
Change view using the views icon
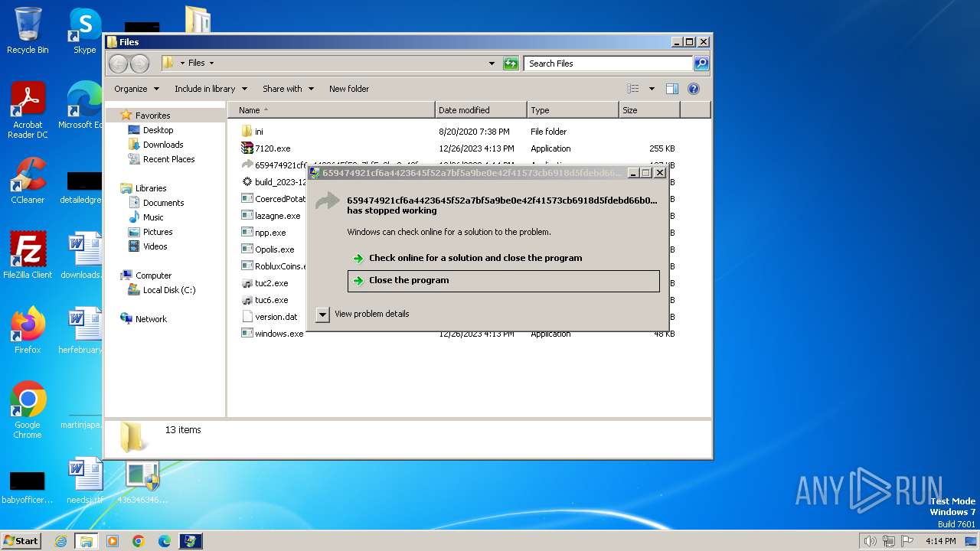[633, 89]
